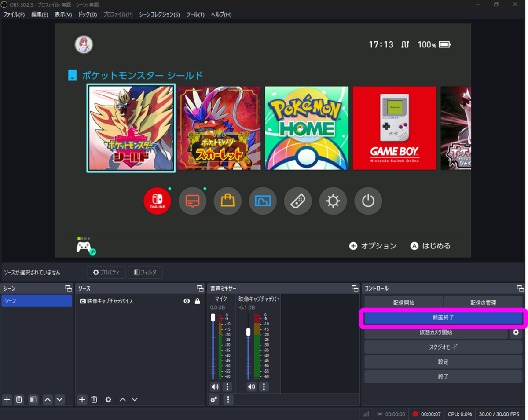Pop out the シーン dock
Image resolution: width=528 pixels, height=420 pixels.
point(68,289)
